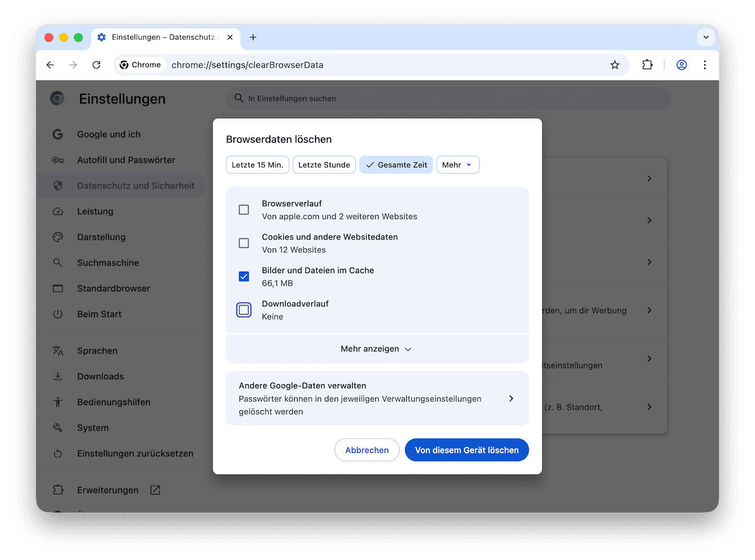Image resolution: width=755 pixels, height=560 pixels.
Task: Select the Suchmaschine magnifier icon in sidebar
Action: click(58, 263)
